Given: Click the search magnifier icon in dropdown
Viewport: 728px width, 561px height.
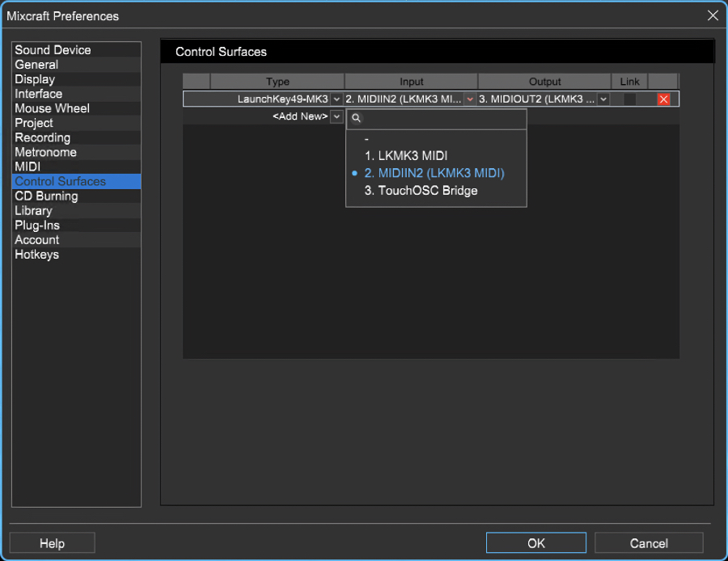Looking at the screenshot, I should [356, 118].
